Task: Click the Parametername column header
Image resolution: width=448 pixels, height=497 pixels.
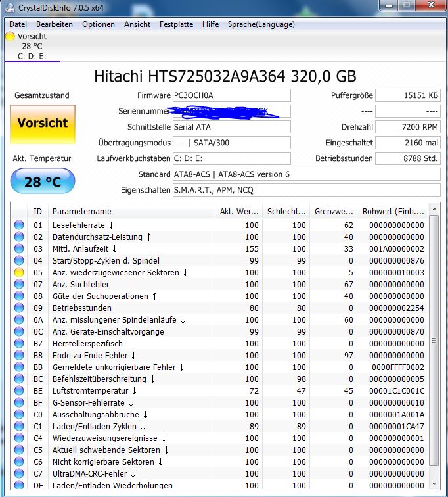Action: [131, 212]
